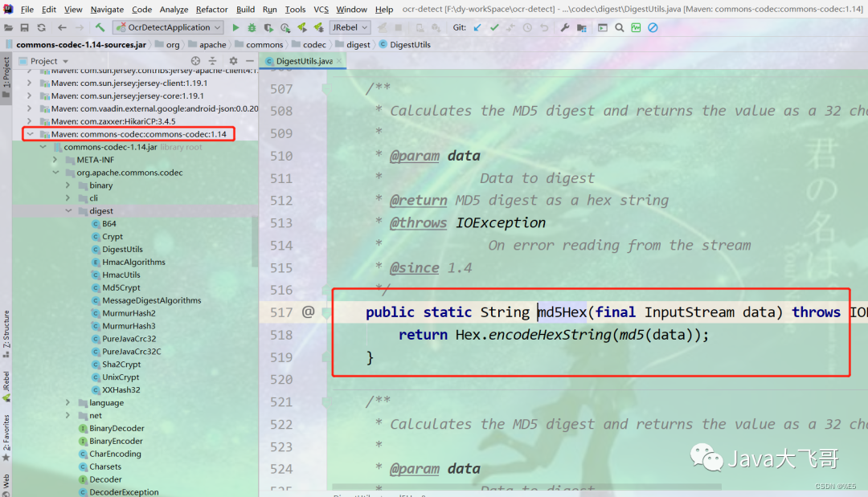The height and width of the screenshot is (497, 868).
Task: Update project from Git with blue arrow icon
Action: 477,26
